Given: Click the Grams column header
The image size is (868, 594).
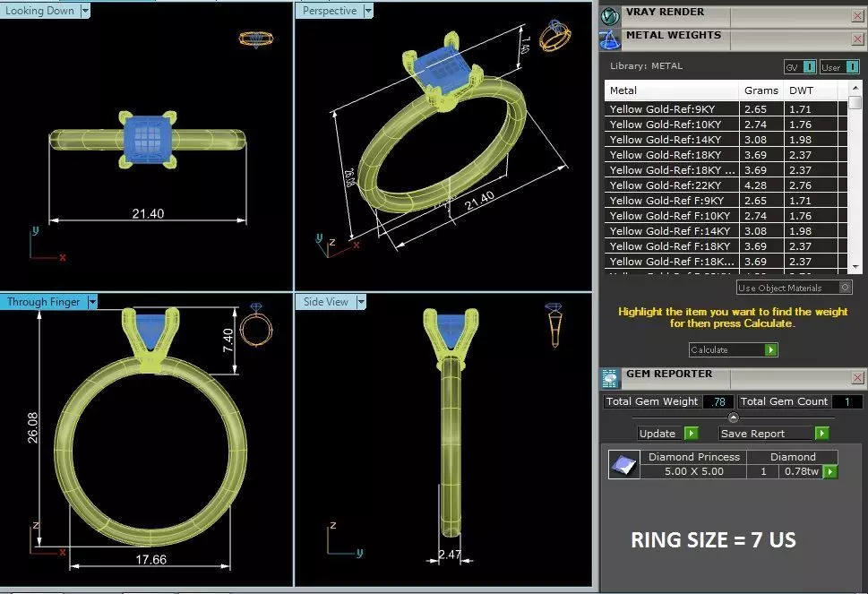Looking at the screenshot, I should click(761, 90).
